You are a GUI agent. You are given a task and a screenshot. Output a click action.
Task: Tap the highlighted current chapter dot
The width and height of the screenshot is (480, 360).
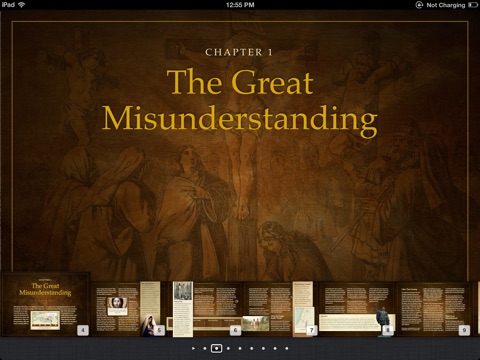[216, 348]
